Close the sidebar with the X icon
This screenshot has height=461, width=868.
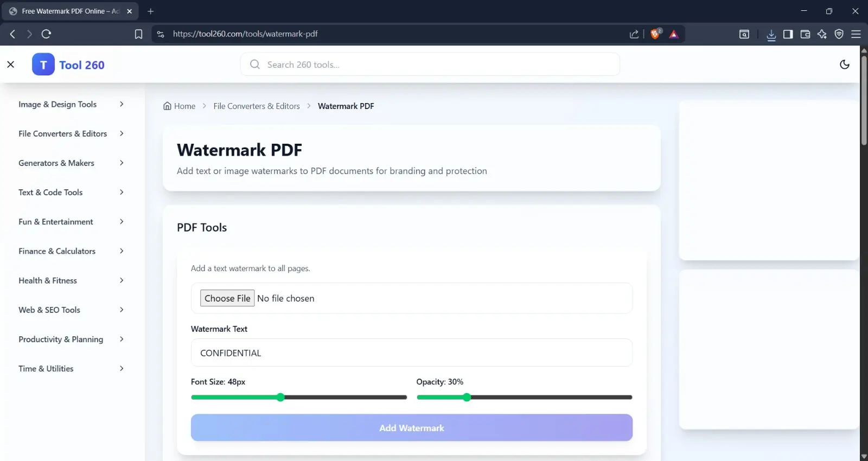(11, 65)
